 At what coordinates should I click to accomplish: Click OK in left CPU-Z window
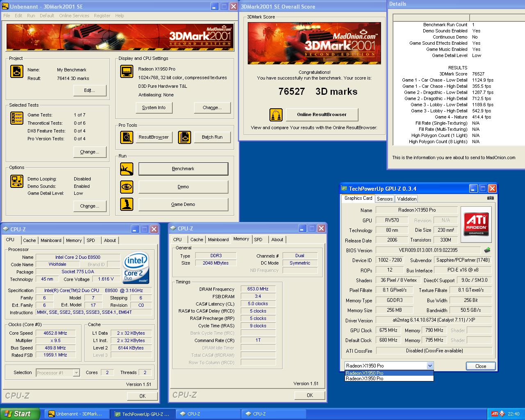(x=142, y=396)
